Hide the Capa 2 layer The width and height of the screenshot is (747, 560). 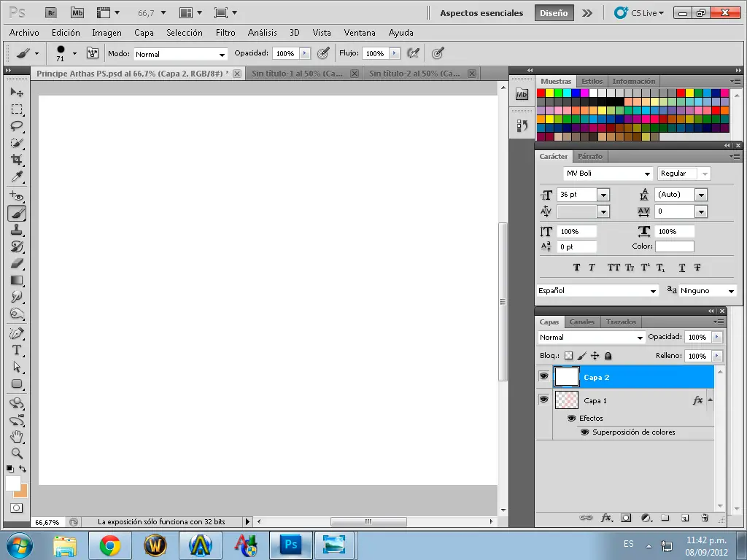(543, 376)
